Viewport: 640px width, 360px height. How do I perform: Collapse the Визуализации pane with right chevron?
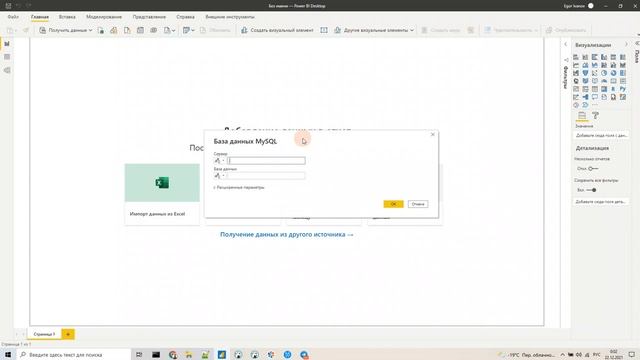pyautogui.click(x=626, y=44)
